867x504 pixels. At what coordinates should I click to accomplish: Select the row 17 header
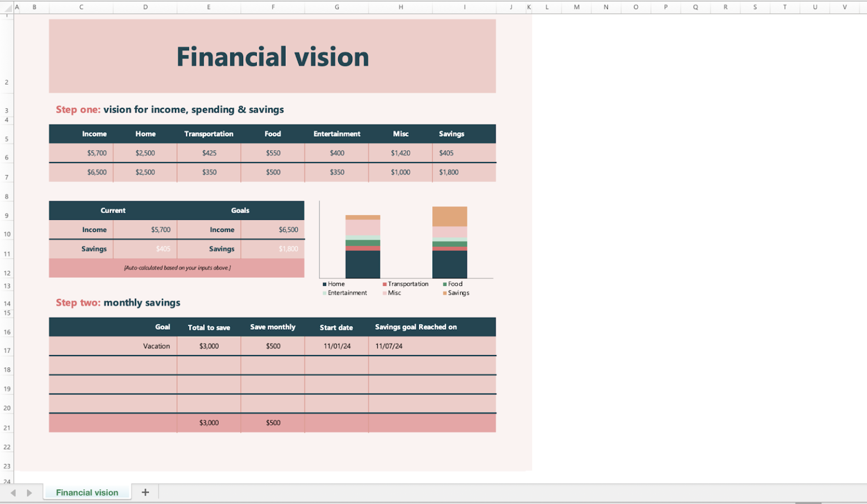click(x=7, y=350)
